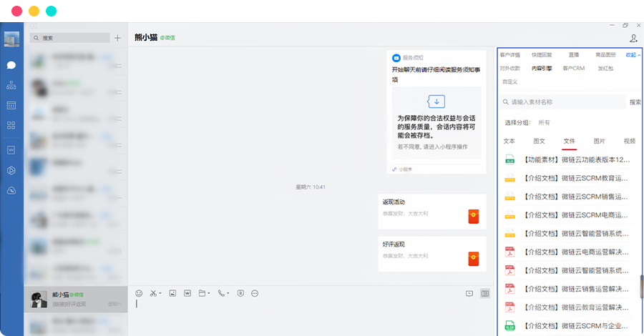Click the plus icon beside search box
Image resolution: width=644 pixels, height=336 pixels.
117,38
